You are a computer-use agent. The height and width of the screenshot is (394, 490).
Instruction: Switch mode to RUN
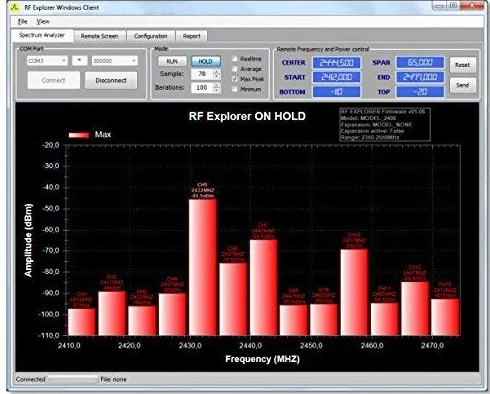pos(172,61)
